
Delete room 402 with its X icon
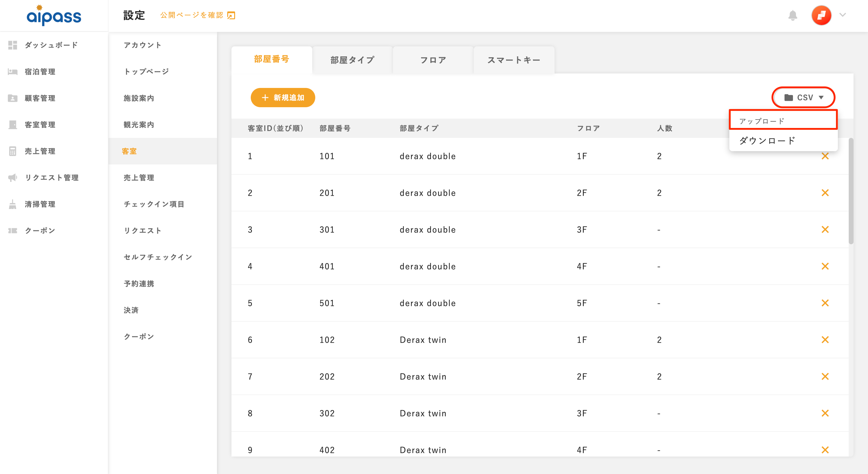(825, 449)
